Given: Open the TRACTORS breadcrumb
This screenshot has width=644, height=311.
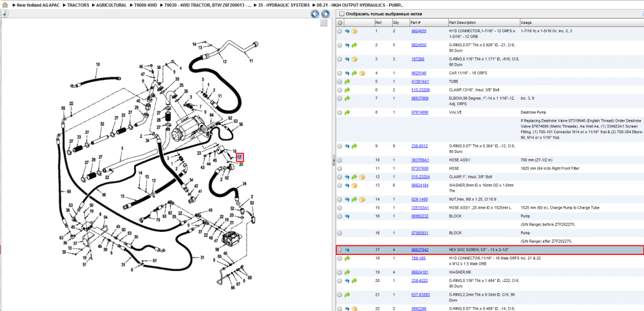Looking at the screenshot, I should coord(78,5).
